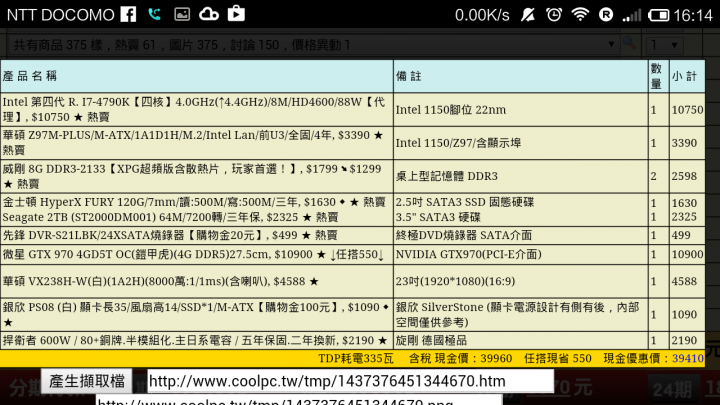Click the 23吋(1920*1080)(16:9) note
The image size is (720, 405).
coord(456,281)
